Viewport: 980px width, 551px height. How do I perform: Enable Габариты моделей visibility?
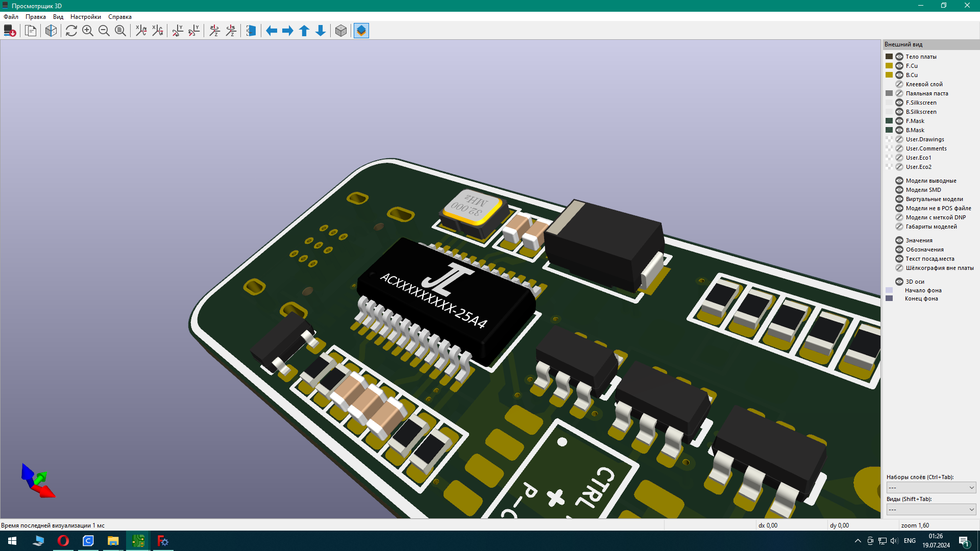tap(899, 227)
